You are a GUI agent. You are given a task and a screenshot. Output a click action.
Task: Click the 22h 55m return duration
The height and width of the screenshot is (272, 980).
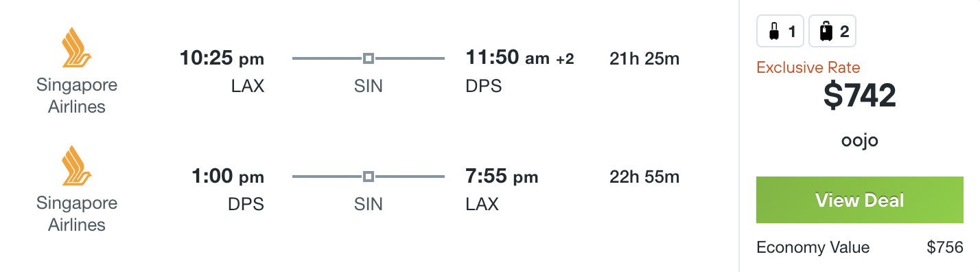(644, 177)
